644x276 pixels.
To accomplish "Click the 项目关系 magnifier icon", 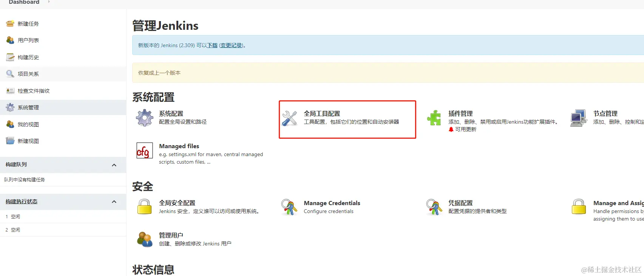I will [x=10, y=74].
